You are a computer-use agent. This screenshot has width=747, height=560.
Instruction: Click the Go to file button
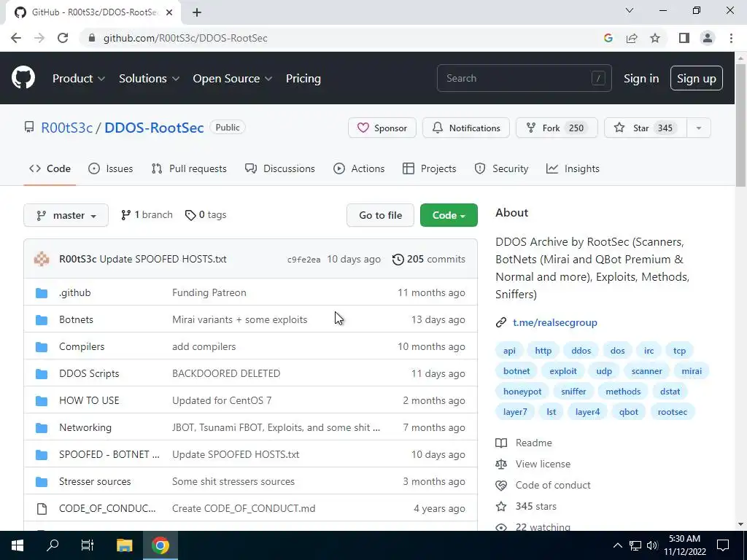coord(380,215)
